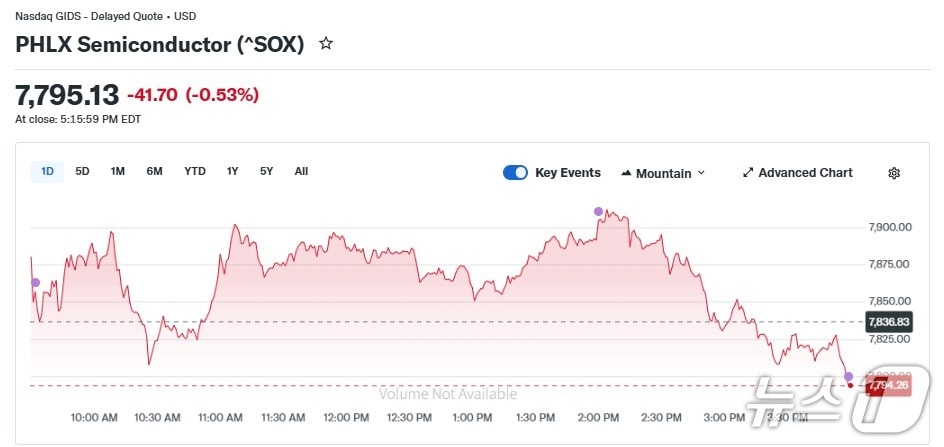Click the 7,836.83 previous close label
944x447 pixels.
click(x=888, y=322)
